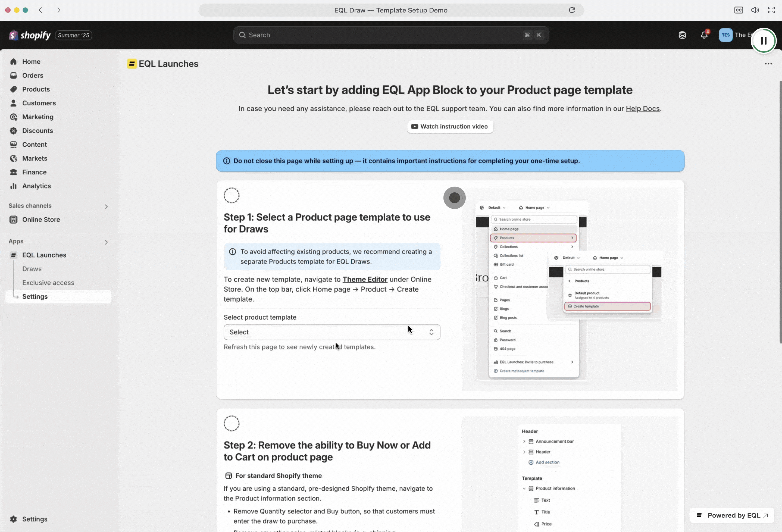The image size is (782, 532).
Task: Click the Customers person icon
Action: coord(14,103)
